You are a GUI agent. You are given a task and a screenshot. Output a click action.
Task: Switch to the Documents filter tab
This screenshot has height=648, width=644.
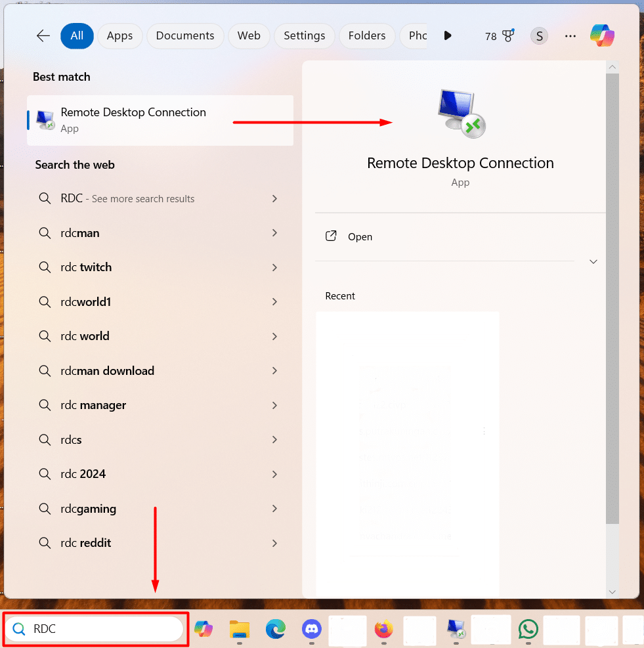coord(185,36)
